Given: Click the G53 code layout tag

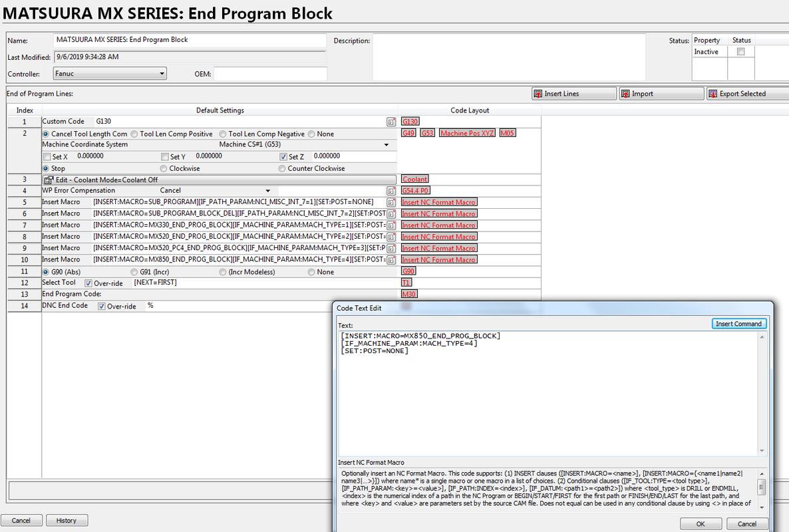Looking at the screenshot, I should [428, 133].
